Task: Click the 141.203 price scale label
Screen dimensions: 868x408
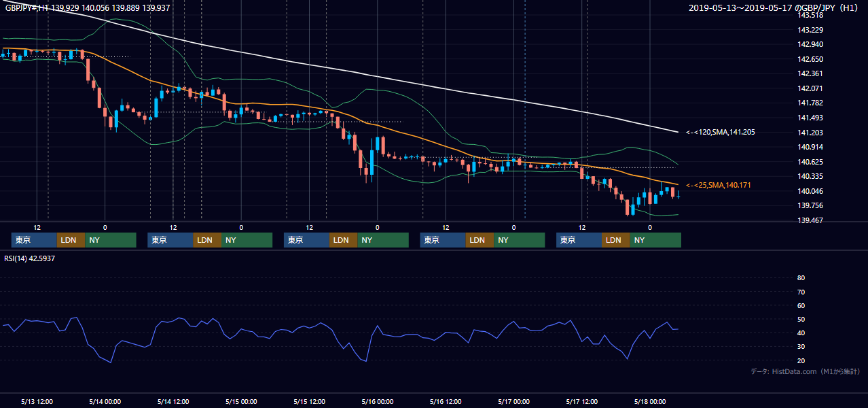Action: point(810,133)
